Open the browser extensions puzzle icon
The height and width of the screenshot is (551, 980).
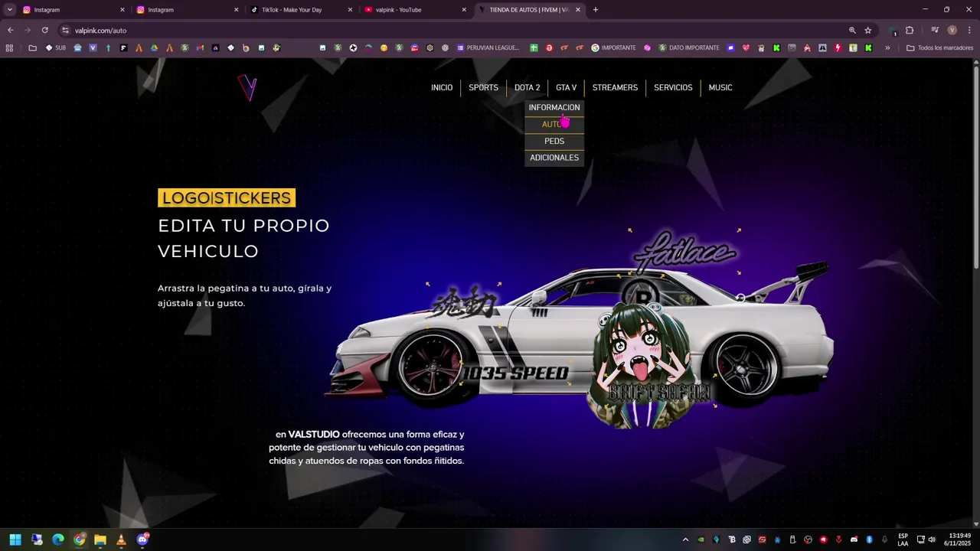pos(910,31)
